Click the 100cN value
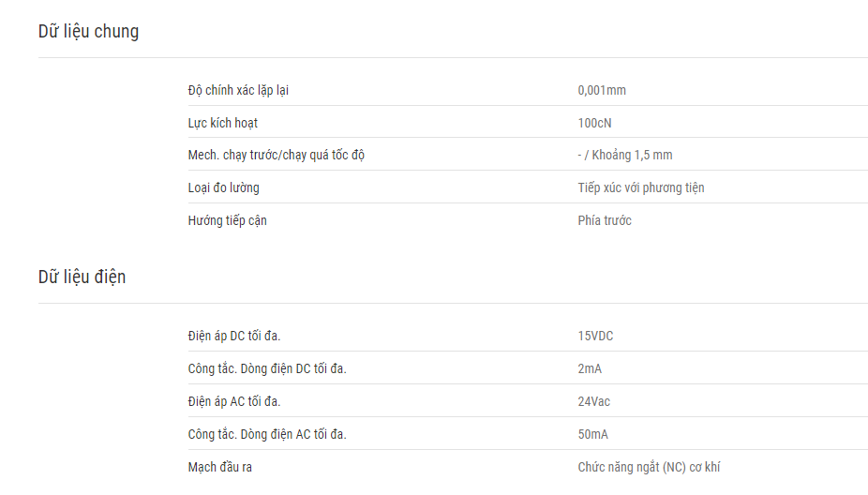This screenshot has height=495, width=868. 594,123
